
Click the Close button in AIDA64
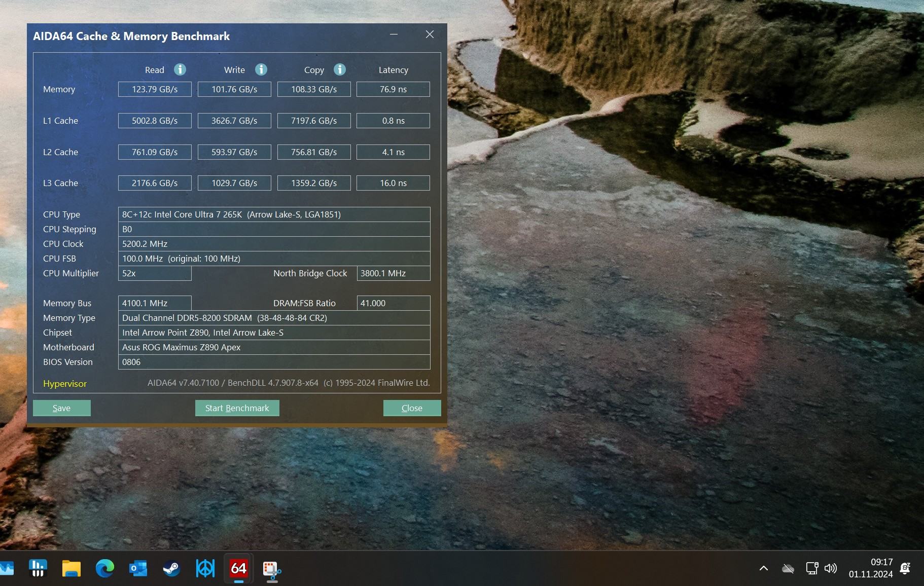pyautogui.click(x=412, y=408)
